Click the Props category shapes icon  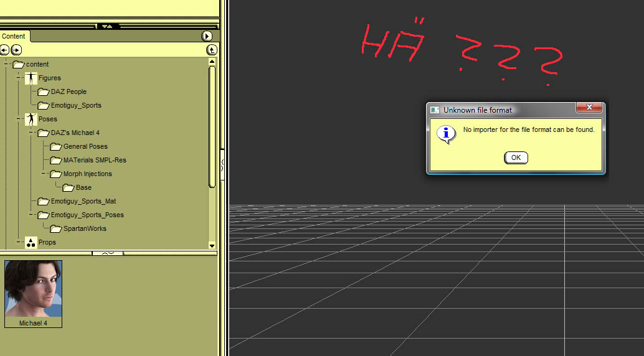tap(31, 242)
